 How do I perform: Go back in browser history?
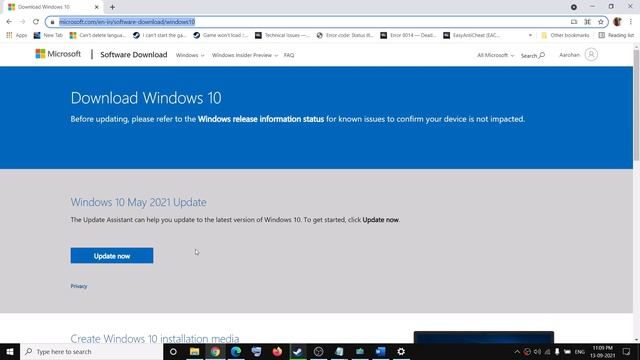pos(9,22)
